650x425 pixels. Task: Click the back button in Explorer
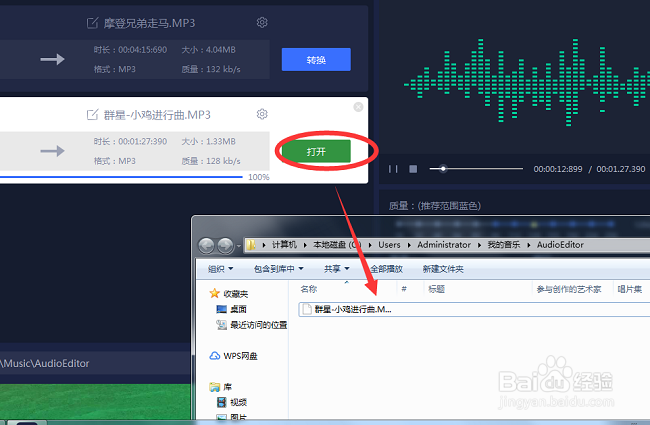206,245
